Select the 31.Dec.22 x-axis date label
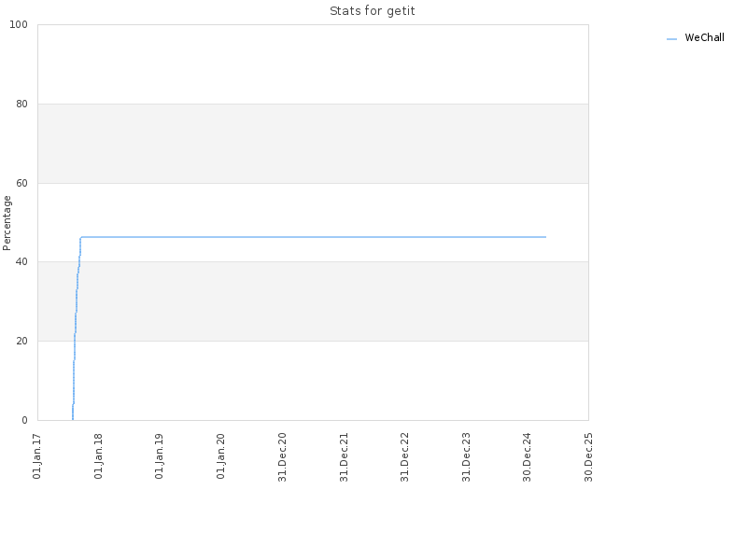Screen dimensions: 747x560 click(405, 457)
